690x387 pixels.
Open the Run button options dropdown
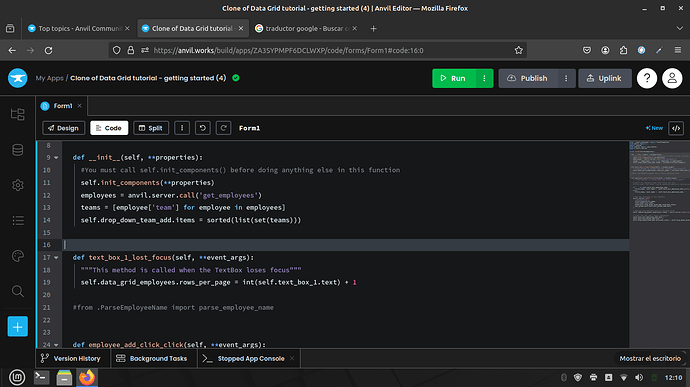click(x=484, y=78)
